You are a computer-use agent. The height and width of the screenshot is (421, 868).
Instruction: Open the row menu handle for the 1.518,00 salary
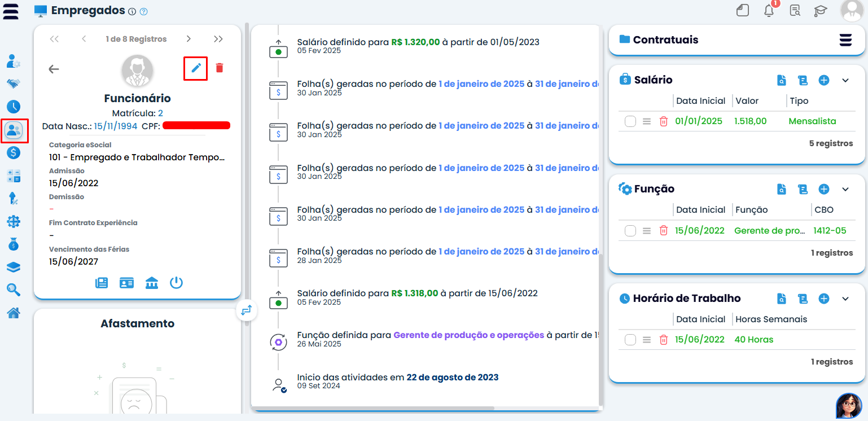647,121
